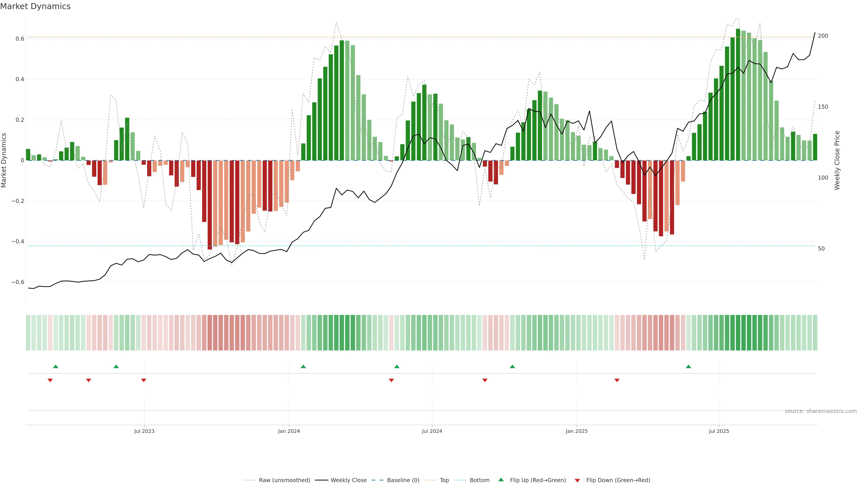Toggle the Baseline (0) legend entry
The image size is (868, 488).
coord(403,480)
